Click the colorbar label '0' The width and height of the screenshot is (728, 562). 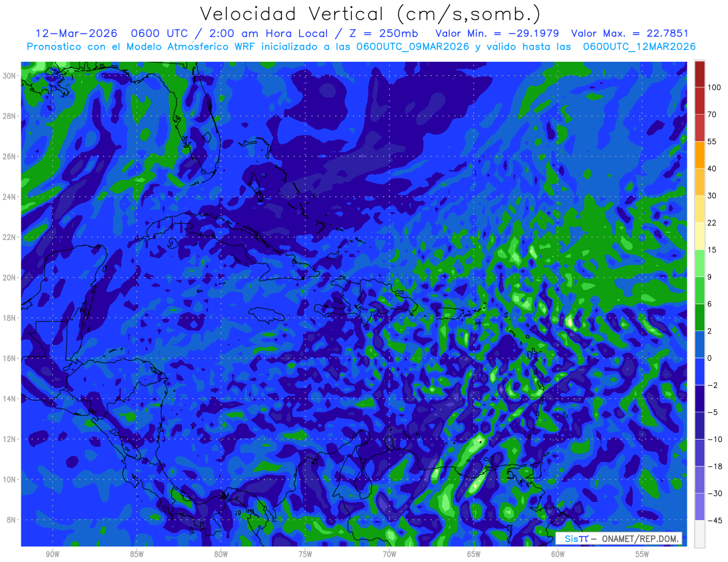710,358
